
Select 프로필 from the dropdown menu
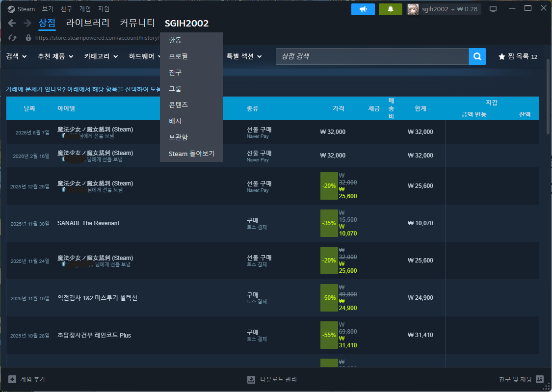(191, 56)
